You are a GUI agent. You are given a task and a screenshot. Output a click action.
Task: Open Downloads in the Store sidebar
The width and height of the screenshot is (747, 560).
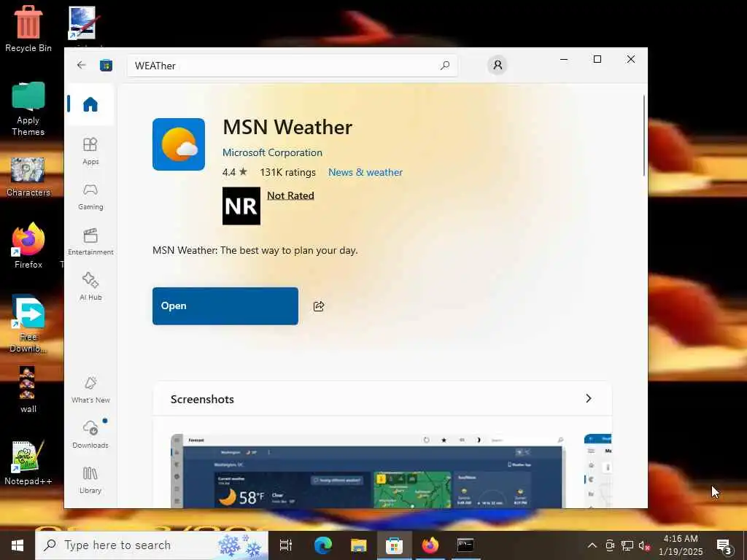pos(90,435)
